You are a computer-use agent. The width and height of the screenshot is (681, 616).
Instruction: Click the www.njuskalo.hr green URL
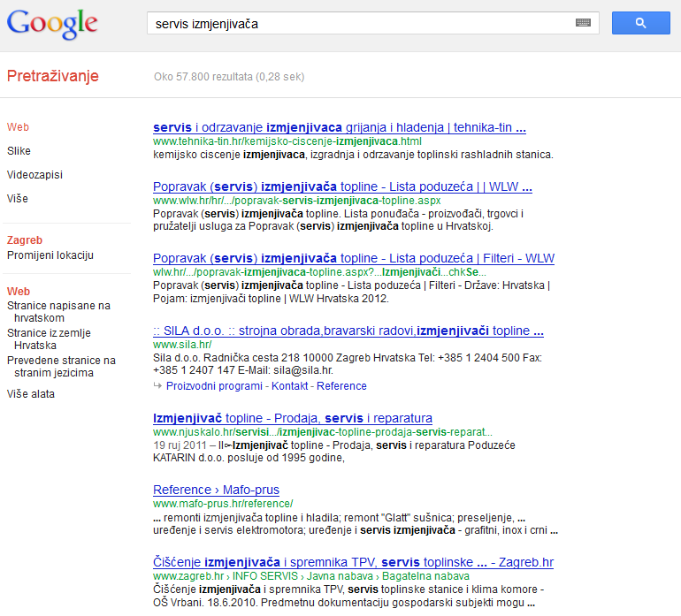323,432
